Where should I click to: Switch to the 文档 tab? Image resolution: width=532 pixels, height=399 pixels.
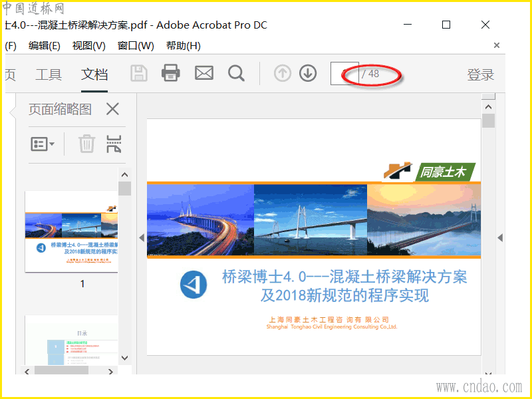94,74
